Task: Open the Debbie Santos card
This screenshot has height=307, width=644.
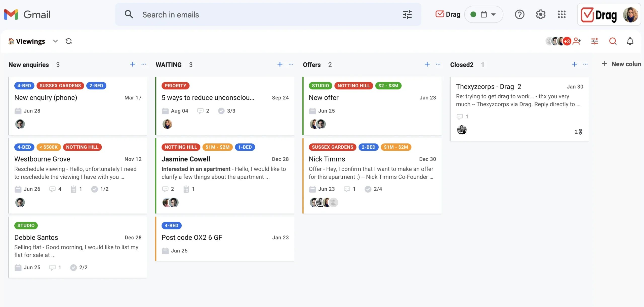Action: (x=78, y=247)
